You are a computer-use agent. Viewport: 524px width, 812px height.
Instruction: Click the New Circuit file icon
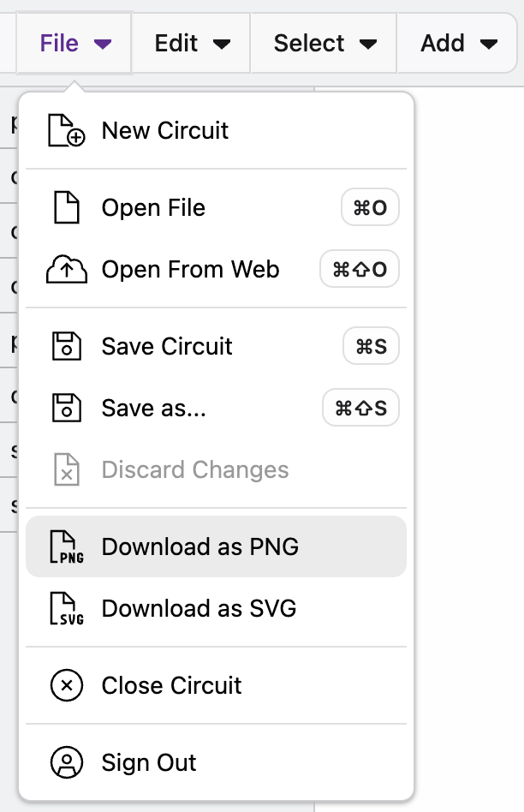[x=66, y=130]
